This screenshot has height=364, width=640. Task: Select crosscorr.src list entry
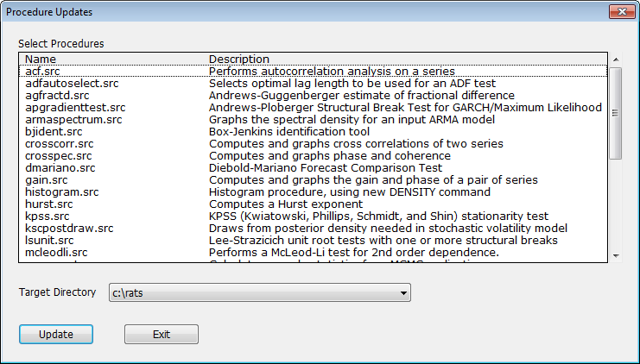60,143
